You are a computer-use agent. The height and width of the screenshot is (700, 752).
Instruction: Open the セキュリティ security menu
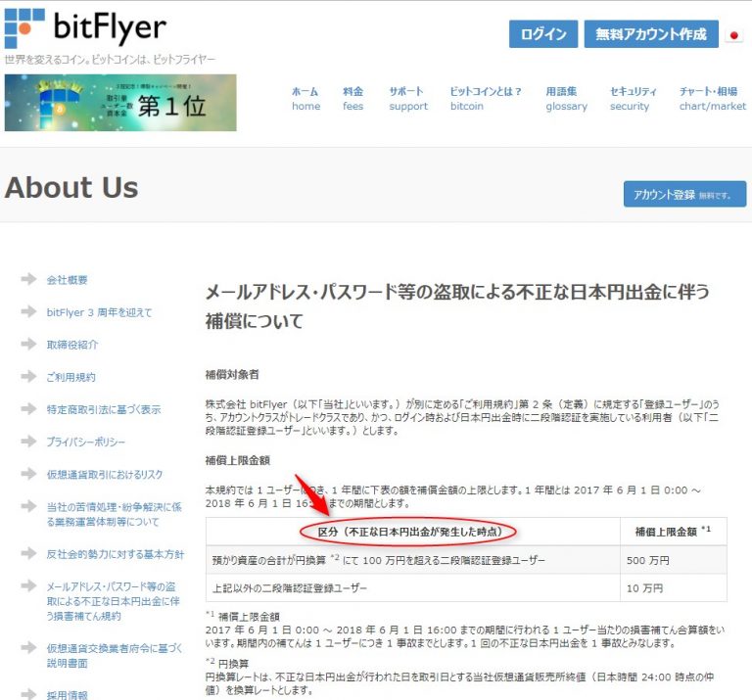[x=634, y=99]
